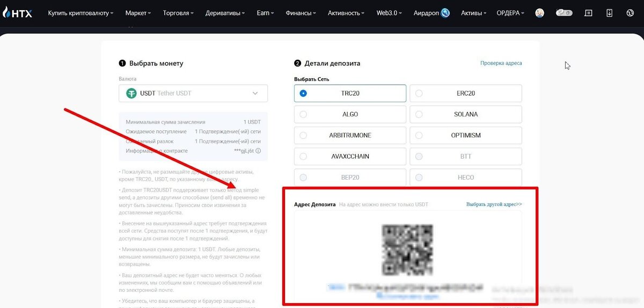Click the Ожидаемое поступление row

tap(193, 131)
